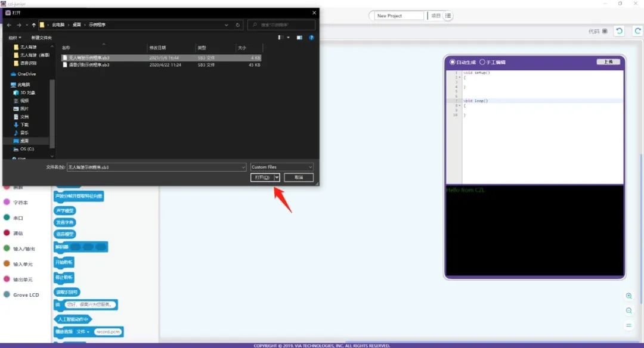
Task: Zoom in the workspace with the plus magnifier
Action: point(628,296)
